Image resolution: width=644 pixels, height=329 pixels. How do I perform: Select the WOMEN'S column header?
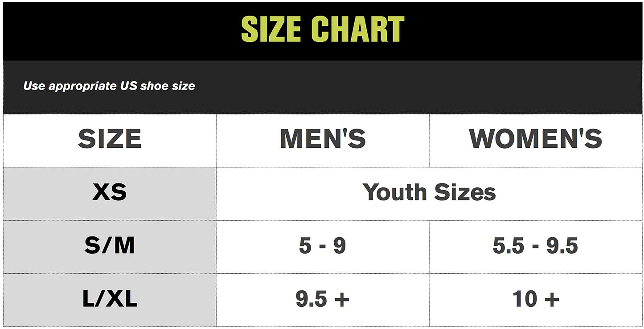coord(536,139)
